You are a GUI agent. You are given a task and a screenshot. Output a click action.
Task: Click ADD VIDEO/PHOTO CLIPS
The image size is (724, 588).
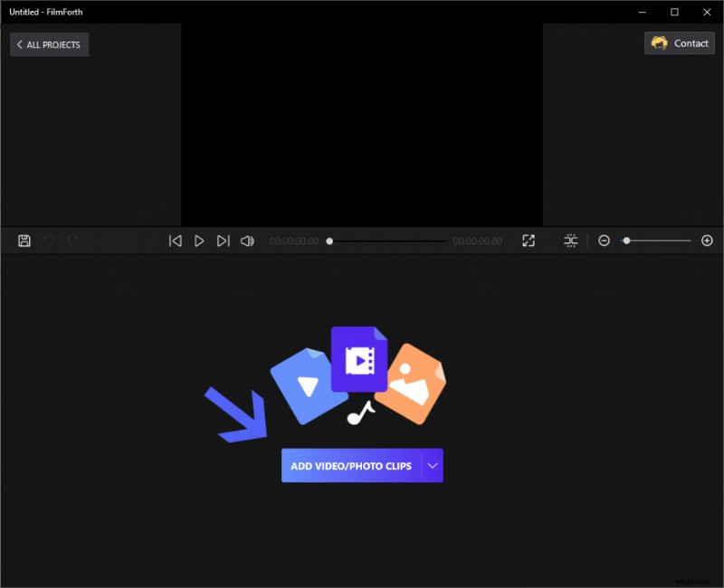tap(351, 465)
